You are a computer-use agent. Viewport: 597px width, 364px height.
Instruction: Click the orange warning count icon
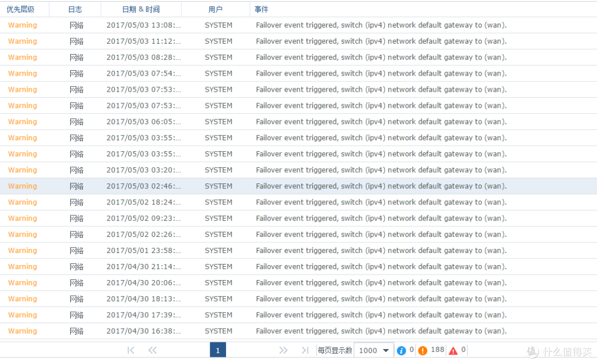pyautogui.click(x=423, y=350)
